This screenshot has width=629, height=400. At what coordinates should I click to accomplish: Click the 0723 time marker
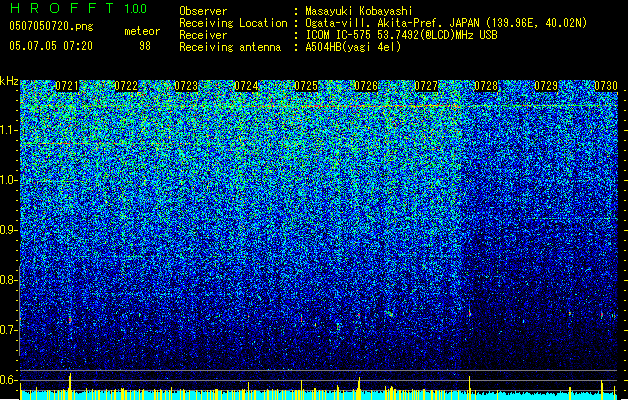coord(186,86)
